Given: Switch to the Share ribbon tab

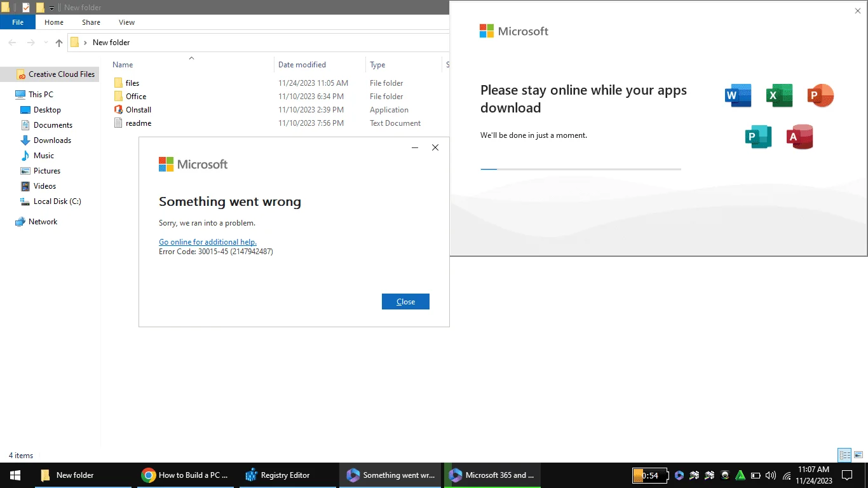Looking at the screenshot, I should click(91, 22).
